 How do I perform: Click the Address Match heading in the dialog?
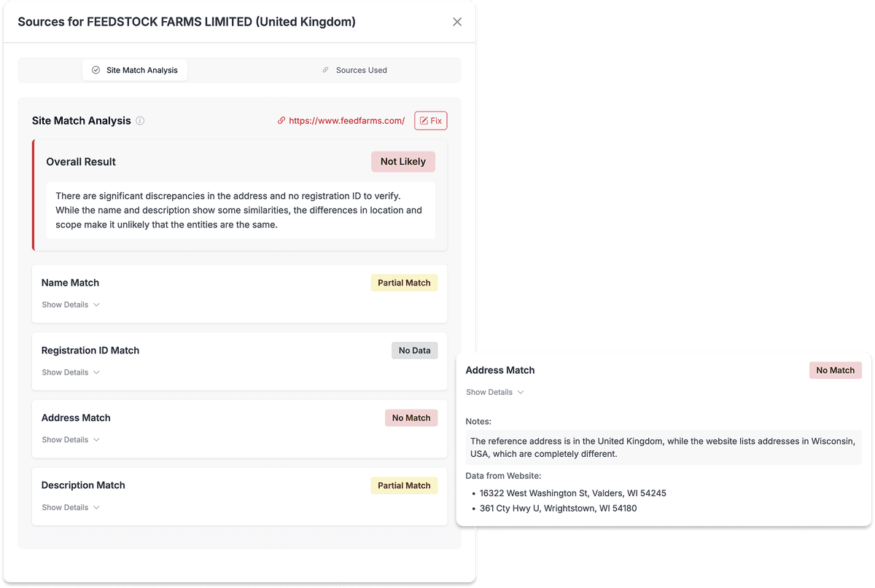point(76,418)
